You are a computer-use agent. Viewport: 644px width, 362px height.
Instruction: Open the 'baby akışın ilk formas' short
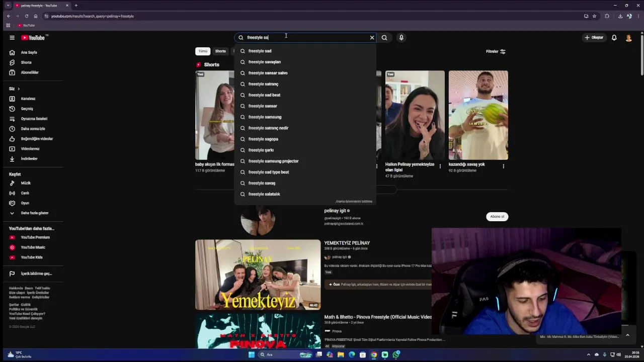(x=215, y=115)
